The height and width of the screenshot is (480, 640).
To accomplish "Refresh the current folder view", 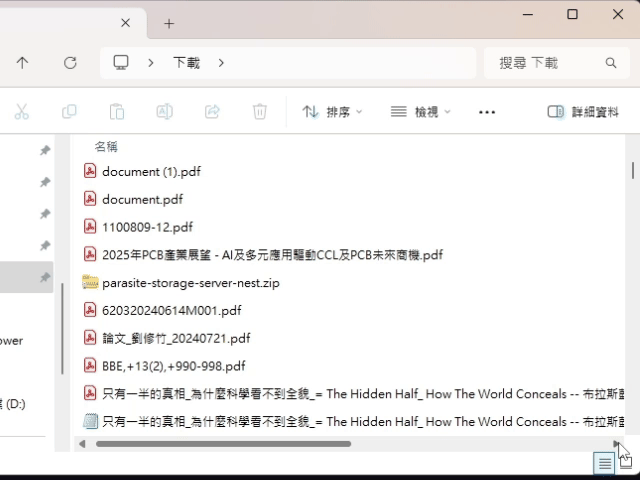I will point(70,63).
